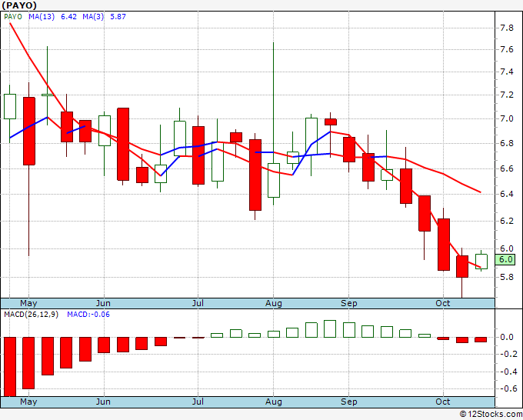Open the 12Stocks.com copyright link
523x420 pixels.
coord(491,414)
